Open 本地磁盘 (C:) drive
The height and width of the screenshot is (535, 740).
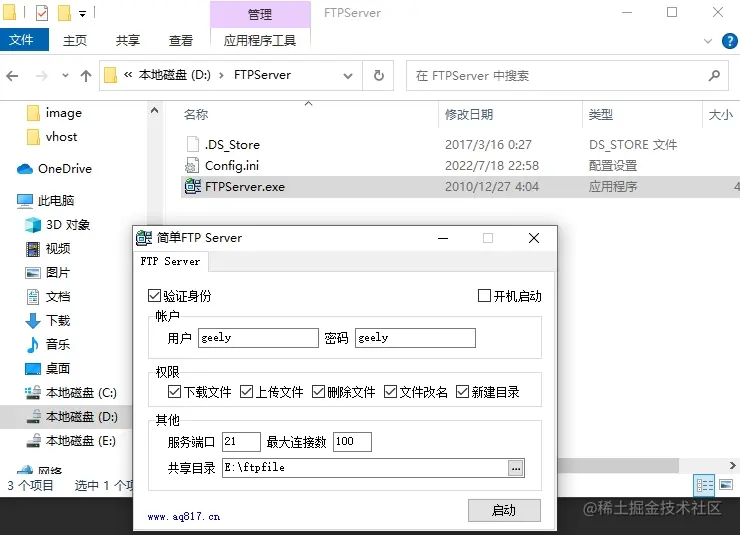pyautogui.click(x=71, y=393)
